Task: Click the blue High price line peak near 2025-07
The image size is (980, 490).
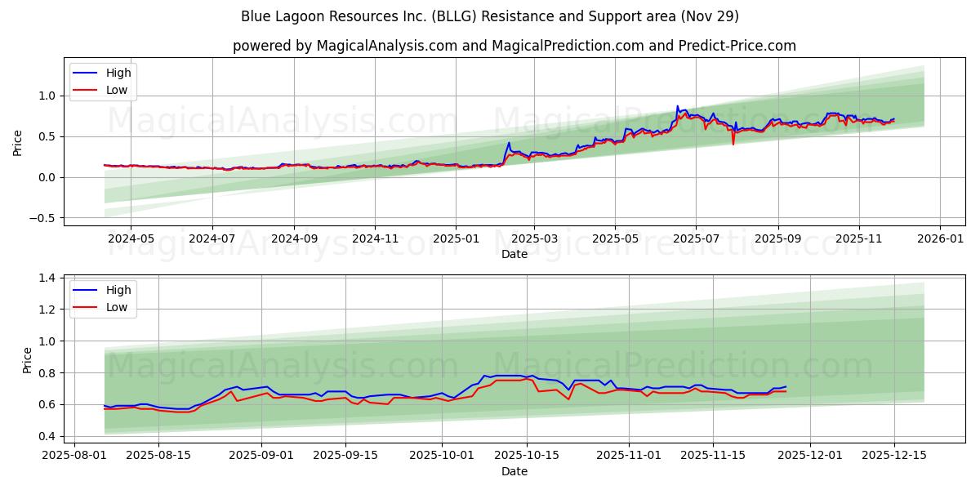Action: pos(678,106)
